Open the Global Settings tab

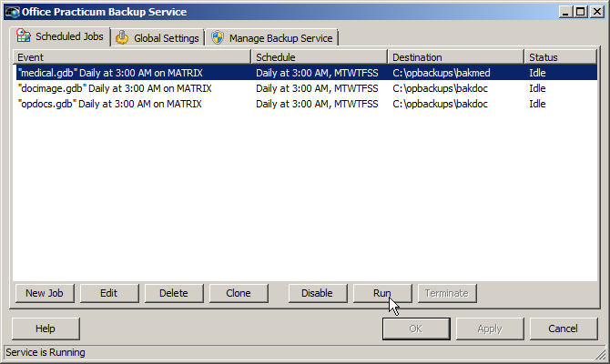tap(158, 38)
